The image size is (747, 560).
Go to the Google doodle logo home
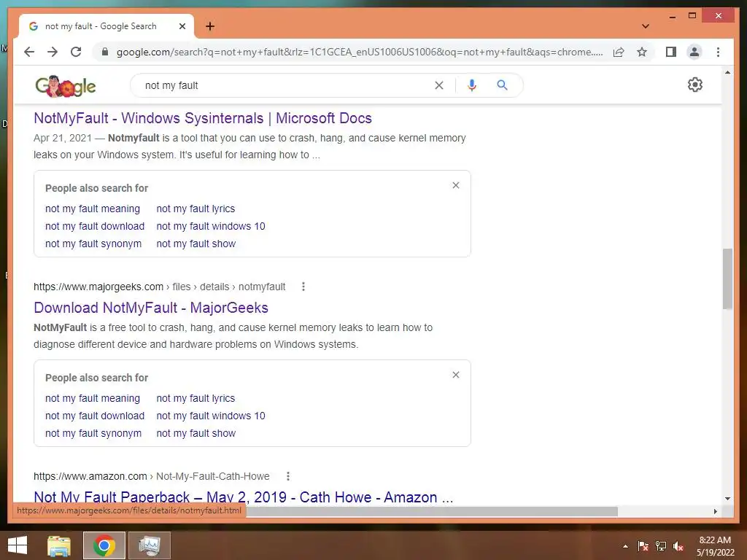coord(65,86)
